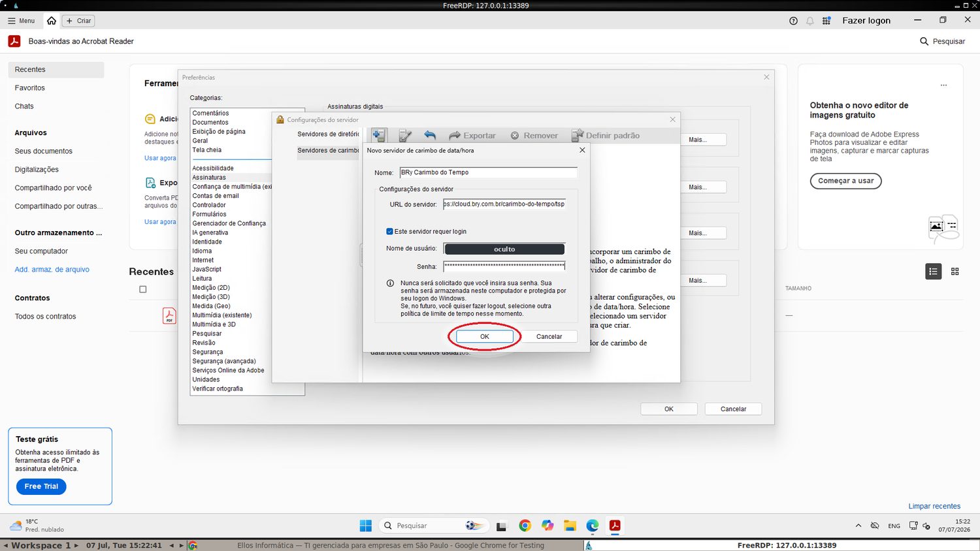
Task: Click the add new server plus icon
Action: (x=379, y=135)
